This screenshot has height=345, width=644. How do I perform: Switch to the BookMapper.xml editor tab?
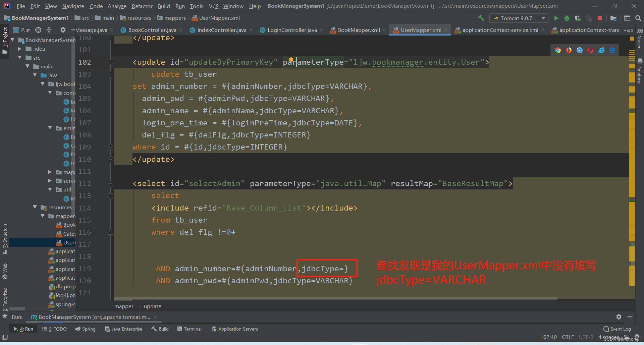click(x=358, y=30)
